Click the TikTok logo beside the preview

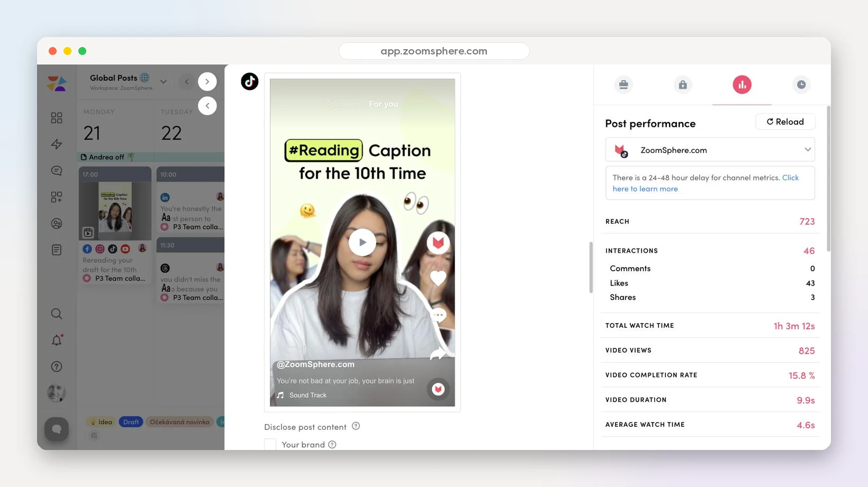(250, 81)
